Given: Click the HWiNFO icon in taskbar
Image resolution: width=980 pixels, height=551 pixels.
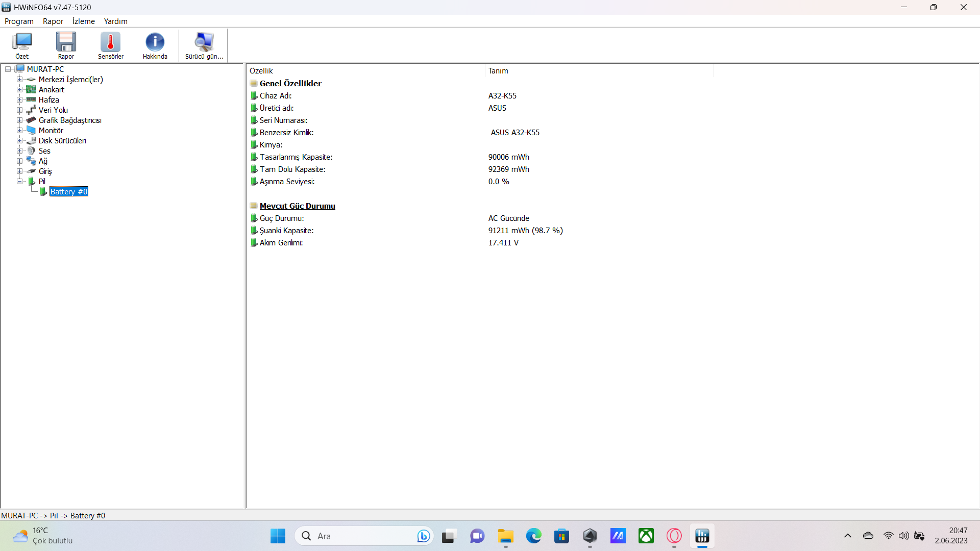Looking at the screenshot, I should point(702,536).
